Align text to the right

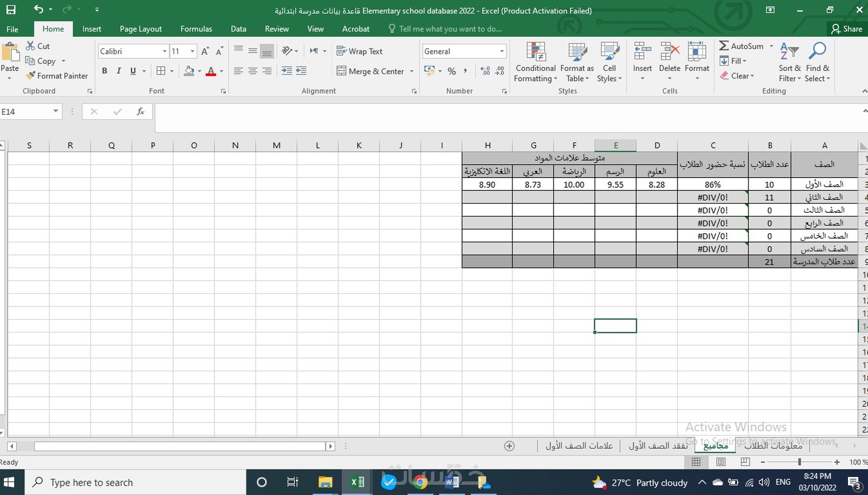267,71
